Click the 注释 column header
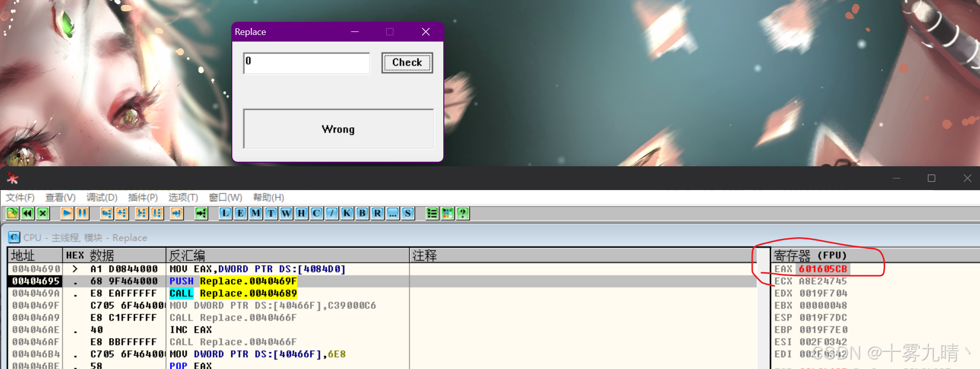This screenshot has width=980, height=369. pos(582,255)
